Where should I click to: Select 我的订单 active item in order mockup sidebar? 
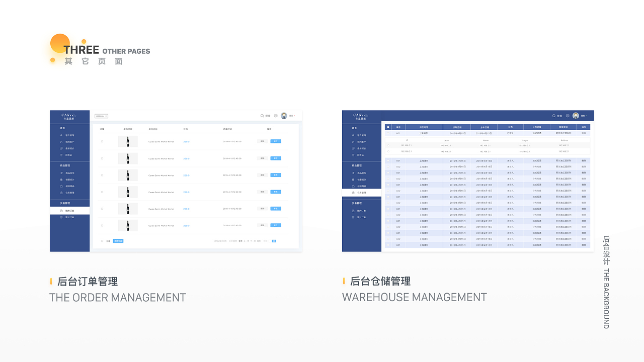point(70,211)
